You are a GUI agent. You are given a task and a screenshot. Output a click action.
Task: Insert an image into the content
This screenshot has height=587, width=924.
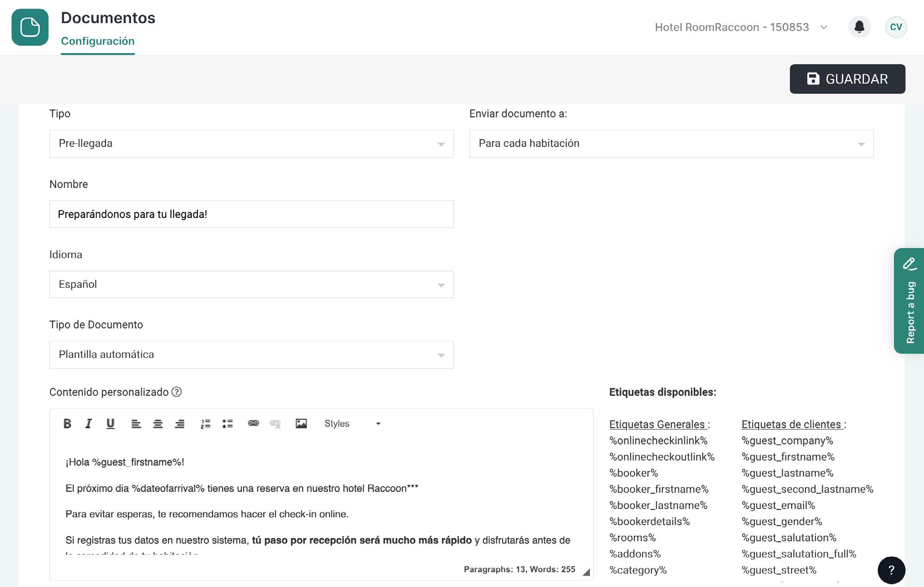[301, 424]
